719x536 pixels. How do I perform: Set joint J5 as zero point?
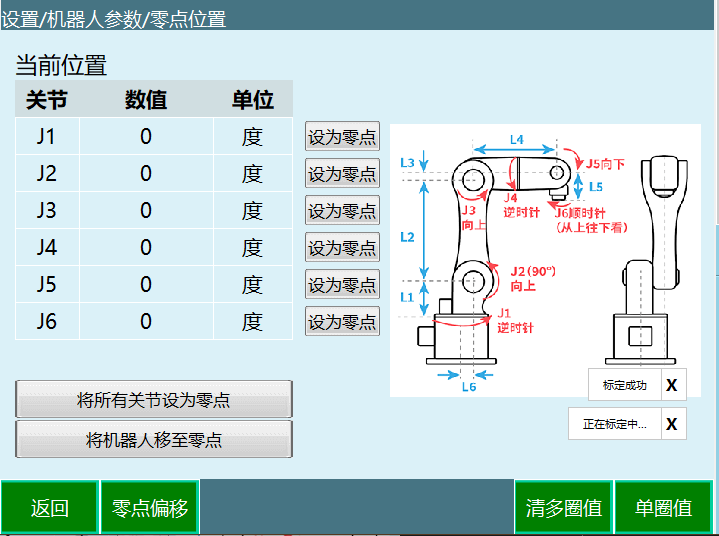(x=342, y=285)
